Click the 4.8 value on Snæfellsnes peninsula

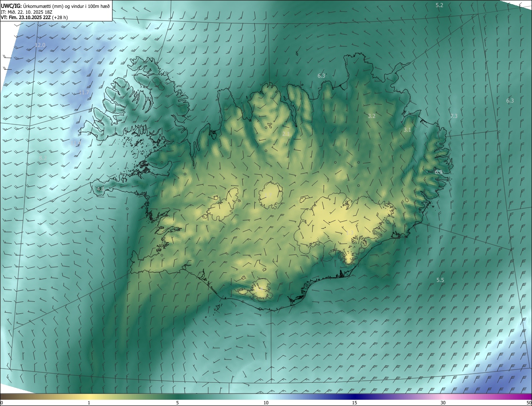[x=101, y=189]
